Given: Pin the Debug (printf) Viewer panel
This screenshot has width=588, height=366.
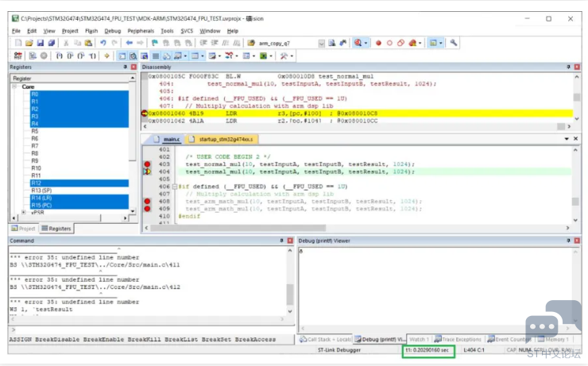Looking at the screenshot, I should point(568,241).
